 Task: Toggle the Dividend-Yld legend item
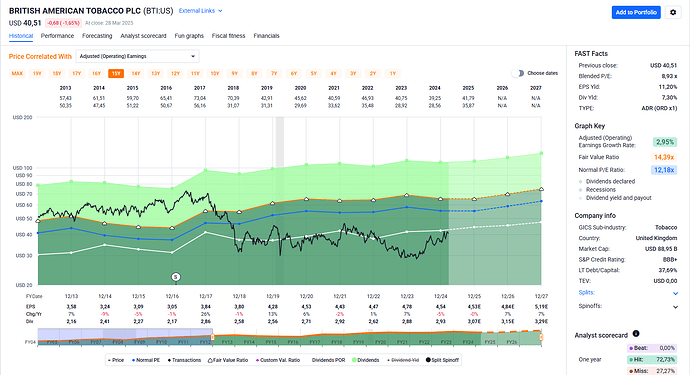[x=403, y=360]
